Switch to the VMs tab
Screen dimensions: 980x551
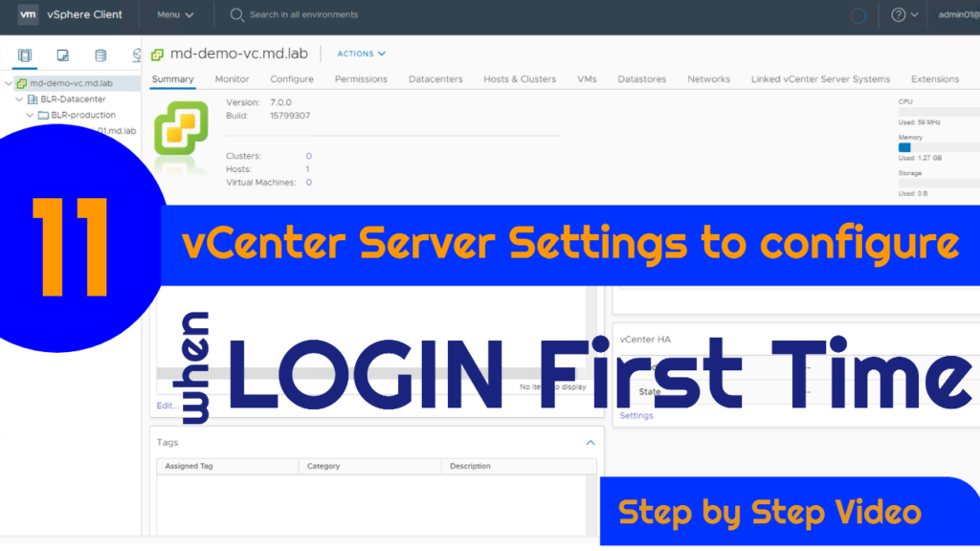pyautogui.click(x=587, y=79)
